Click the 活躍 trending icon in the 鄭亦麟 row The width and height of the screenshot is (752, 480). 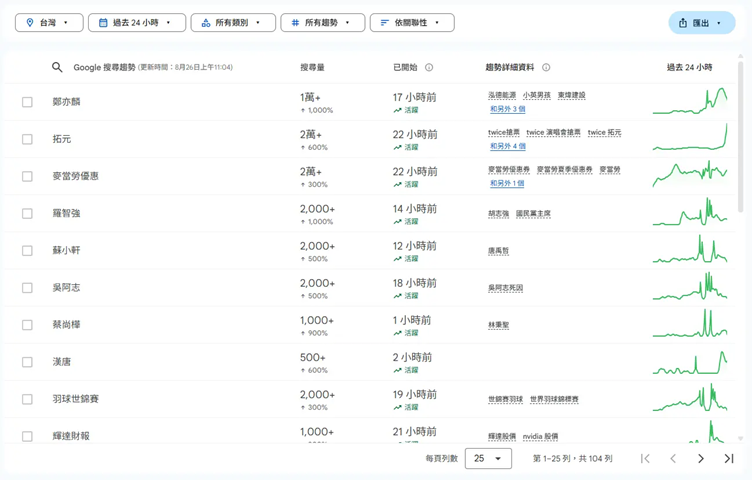point(398,110)
